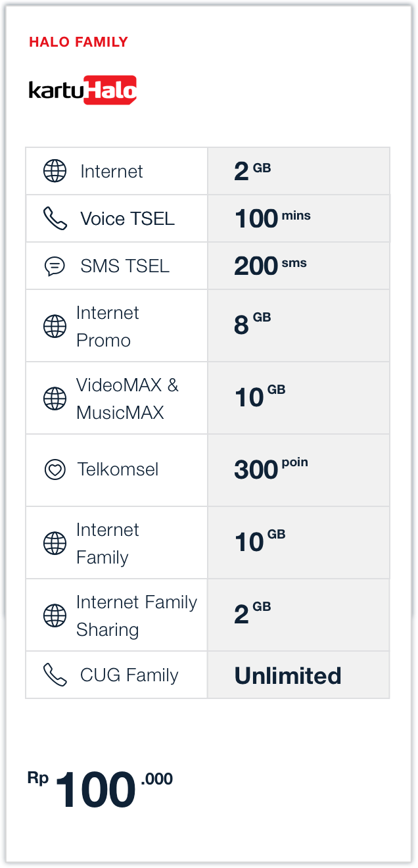
Task: Click the HALO FAMILY heading
Action: 78,42
